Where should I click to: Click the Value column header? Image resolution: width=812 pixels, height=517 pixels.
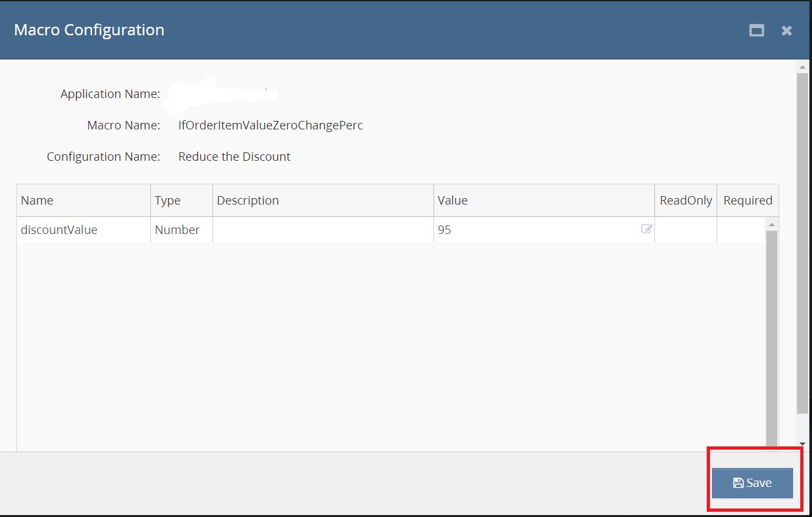pyautogui.click(x=544, y=201)
